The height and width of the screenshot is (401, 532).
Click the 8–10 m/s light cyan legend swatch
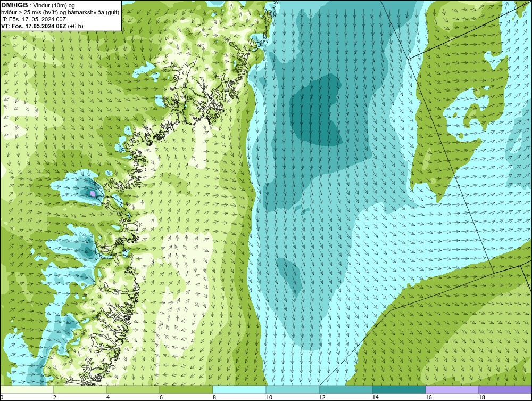tap(239, 389)
